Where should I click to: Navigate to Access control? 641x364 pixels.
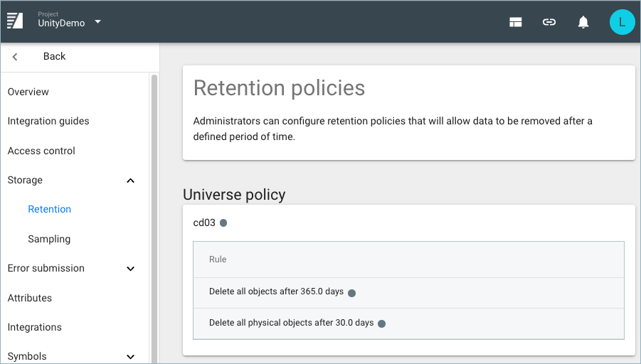point(41,151)
